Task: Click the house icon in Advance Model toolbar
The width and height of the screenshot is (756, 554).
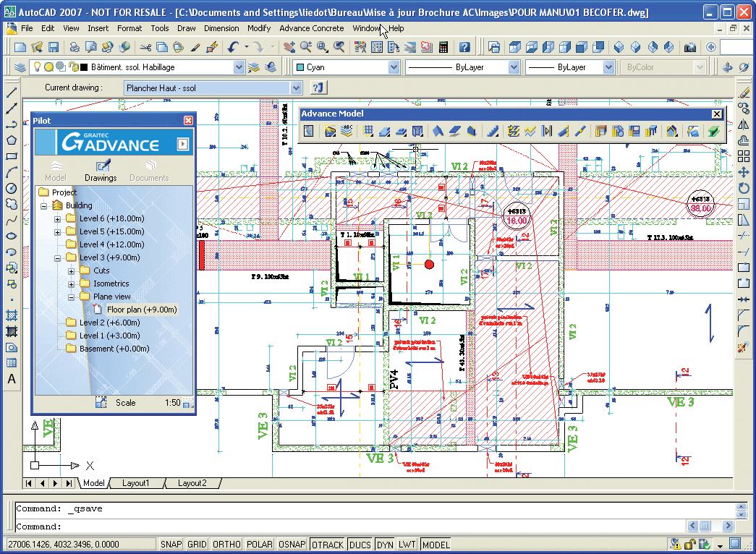Action: [671, 131]
